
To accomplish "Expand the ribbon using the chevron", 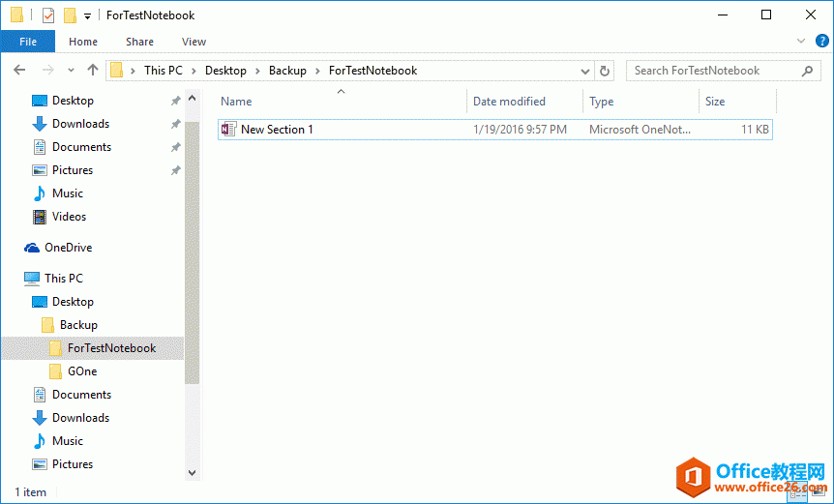I will 801,42.
